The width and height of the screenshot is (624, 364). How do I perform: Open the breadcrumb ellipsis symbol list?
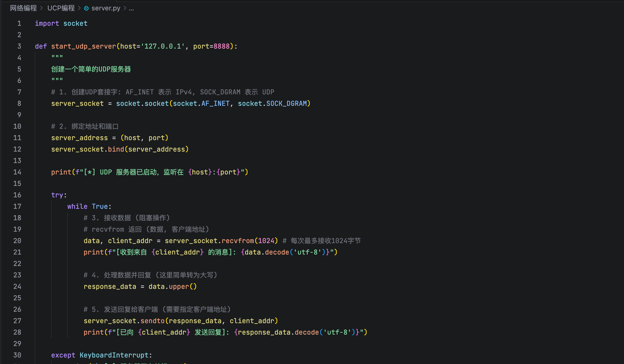pyautogui.click(x=131, y=8)
